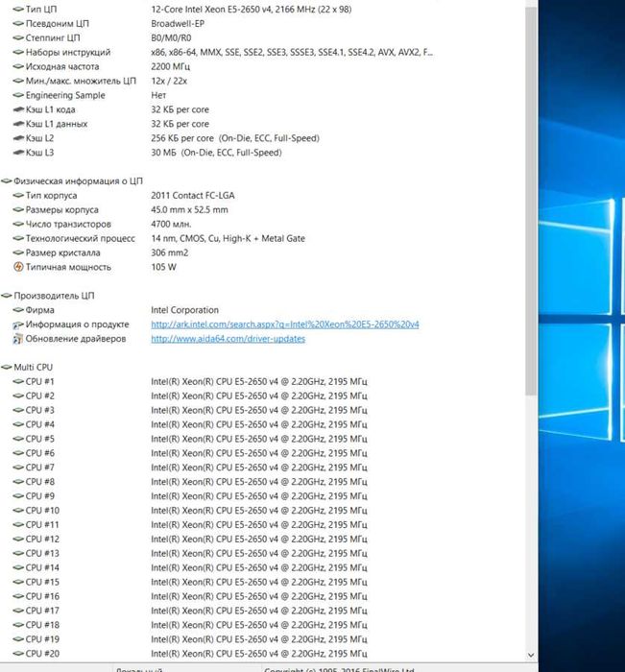Select the '2011 Contact FC-LGA' value
Viewport: 625px width, 672px height.
click(x=192, y=196)
